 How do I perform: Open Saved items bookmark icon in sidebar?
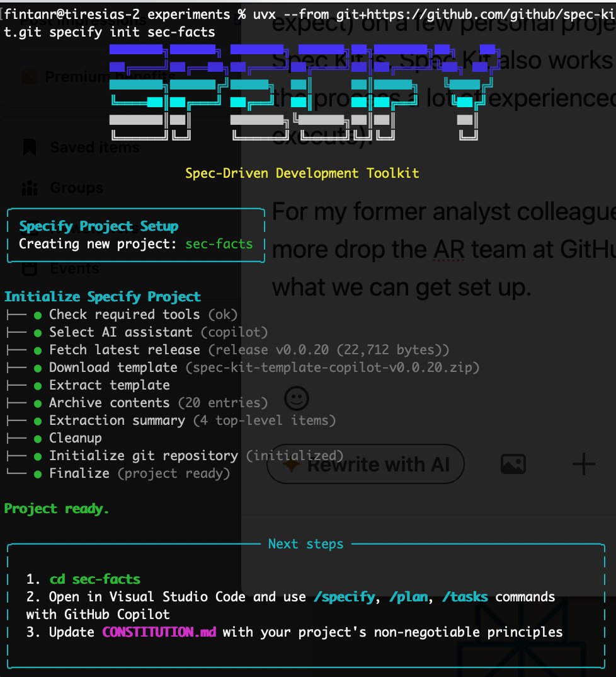[x=30, y=148]
